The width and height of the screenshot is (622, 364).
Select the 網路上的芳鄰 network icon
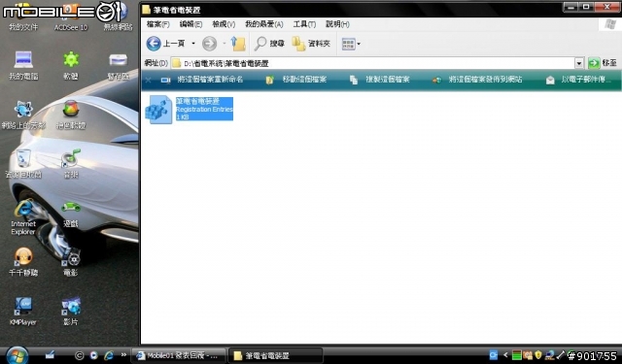23,115
